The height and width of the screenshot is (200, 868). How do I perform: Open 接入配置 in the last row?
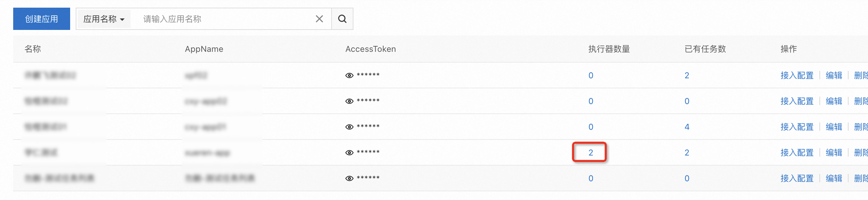pos(797,178)
